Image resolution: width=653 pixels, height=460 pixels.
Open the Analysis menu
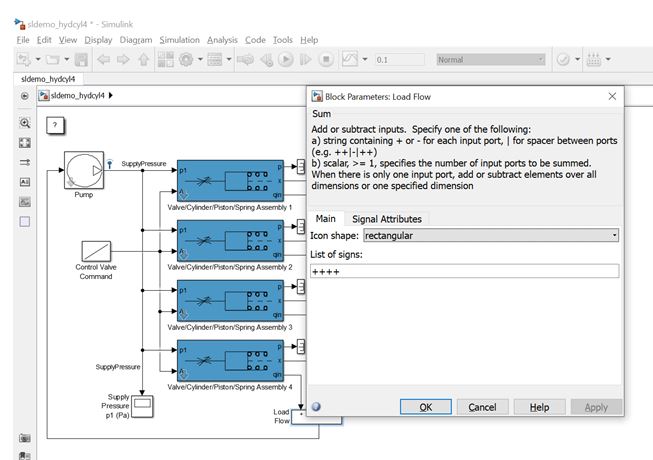click(x=222, y=40)
